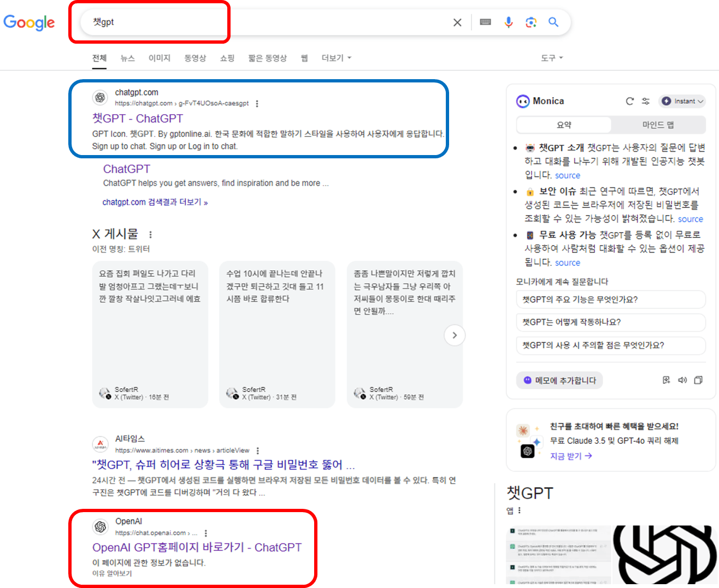The width and height of the screenshot is (719, 588).
Task: Open the source link for 무료 사용 가능
Action: 568,263
